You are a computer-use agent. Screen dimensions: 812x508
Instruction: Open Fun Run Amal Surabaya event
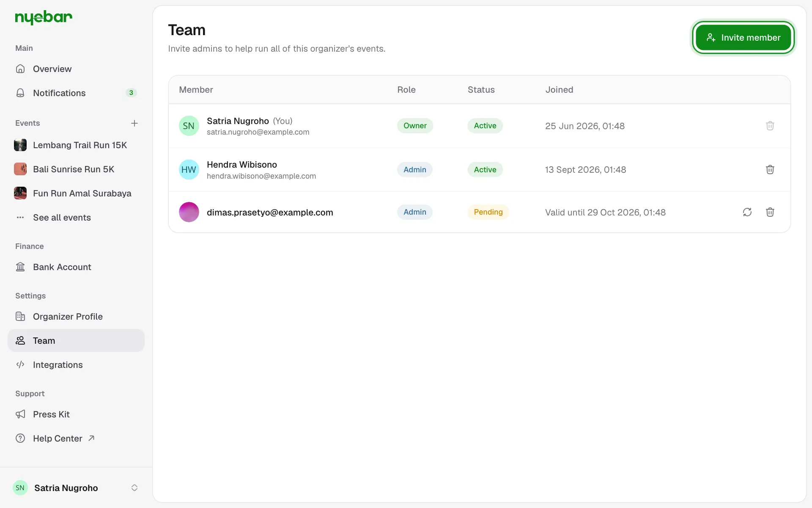pyautogui.click(x=76, y=193)
